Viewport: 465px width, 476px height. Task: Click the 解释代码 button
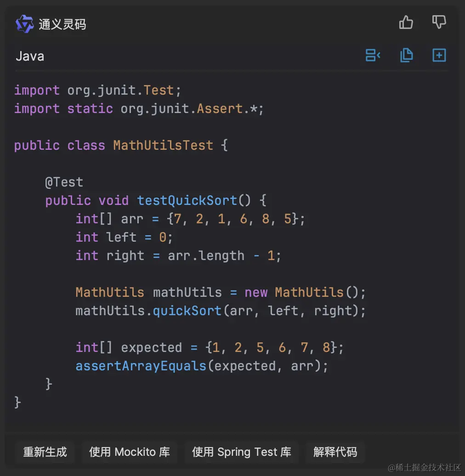pyautogui.click(x=335, y=452)
